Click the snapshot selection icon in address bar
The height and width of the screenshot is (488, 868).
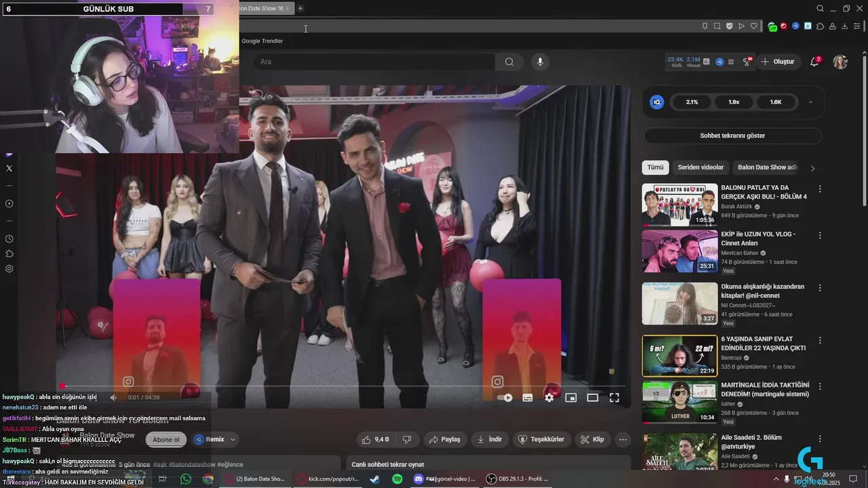(x=717, y=26)
